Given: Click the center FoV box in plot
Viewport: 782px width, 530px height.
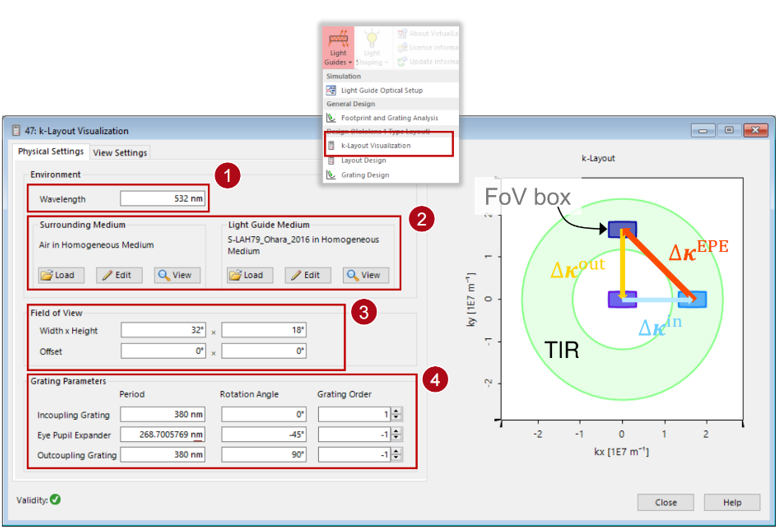Looking at the screenshot, I should [622, 299].
